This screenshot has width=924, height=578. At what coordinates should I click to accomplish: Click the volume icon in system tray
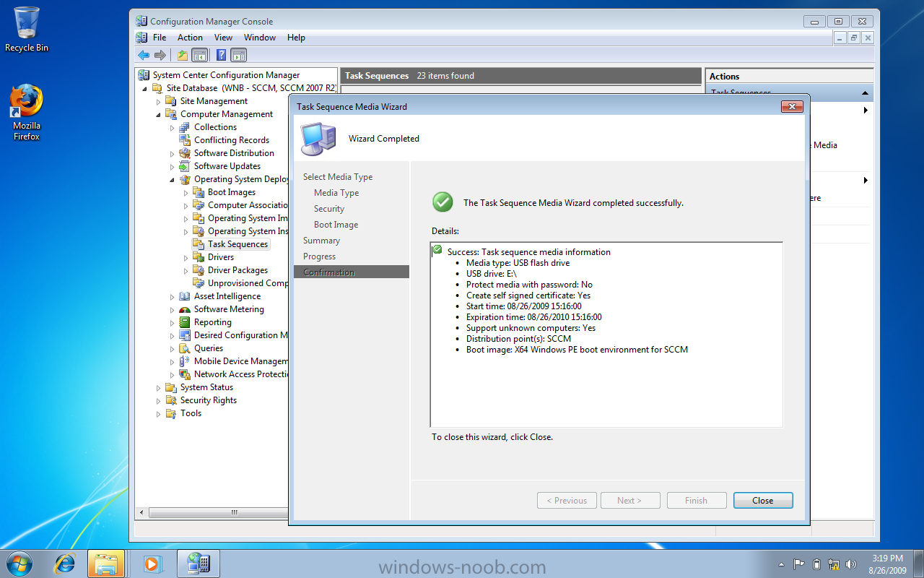[851, 564]
